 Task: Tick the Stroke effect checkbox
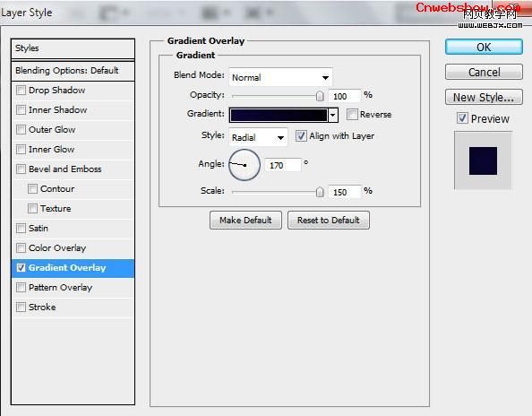click(x=21, y=307)
